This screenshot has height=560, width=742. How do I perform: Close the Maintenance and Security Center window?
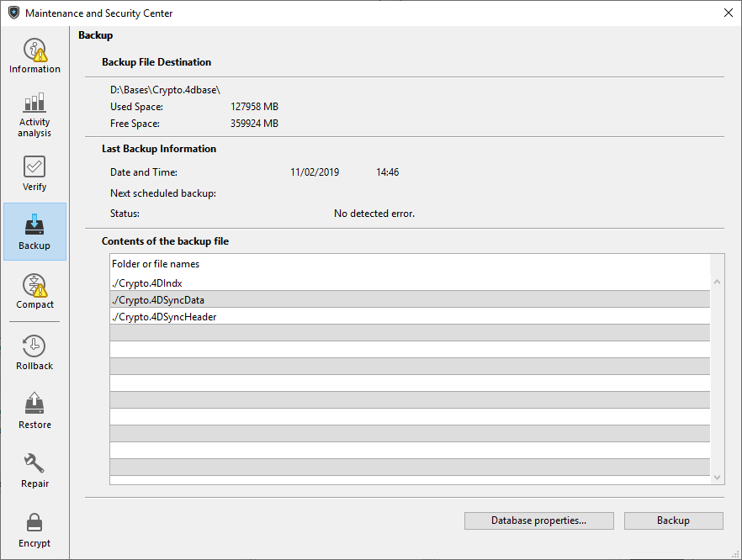point(728,13)
